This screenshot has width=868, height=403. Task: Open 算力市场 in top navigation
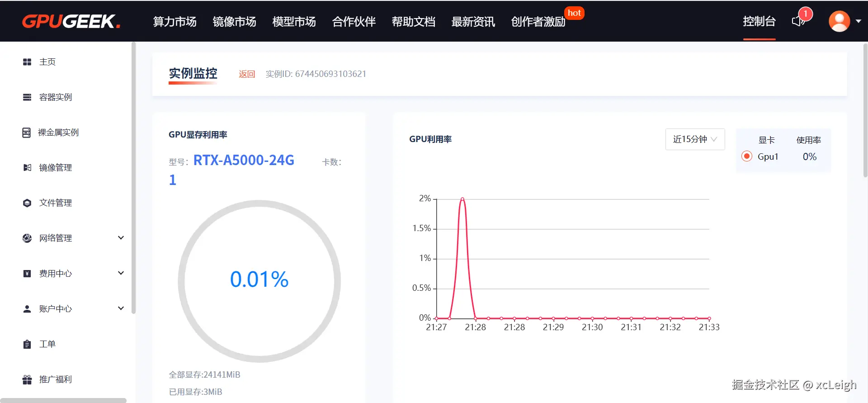pos(175,22)
